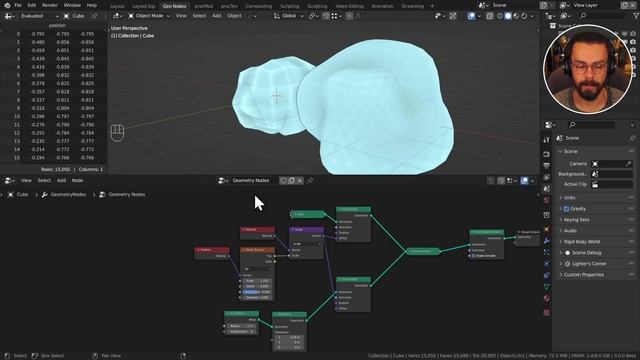The width and height of the screenshot is (640, 360).
Task: Switch to the Video Editing workspace tab
Action: tap(349, 6)
